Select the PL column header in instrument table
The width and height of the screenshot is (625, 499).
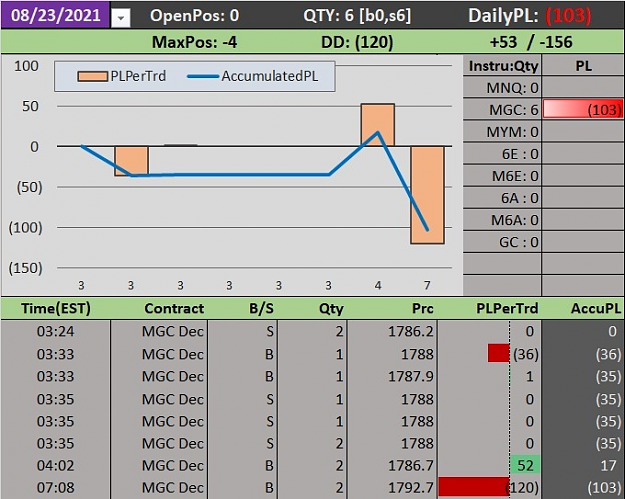(583, 66)
